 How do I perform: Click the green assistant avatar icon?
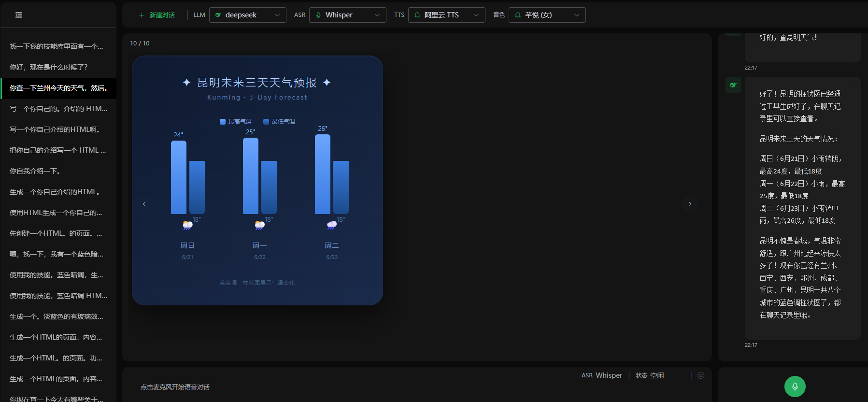(733, 85)
